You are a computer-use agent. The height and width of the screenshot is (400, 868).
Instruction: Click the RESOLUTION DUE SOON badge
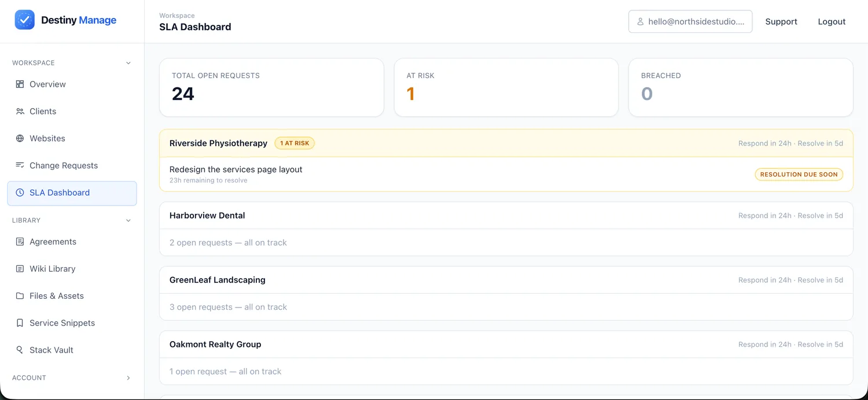point(799,175)
